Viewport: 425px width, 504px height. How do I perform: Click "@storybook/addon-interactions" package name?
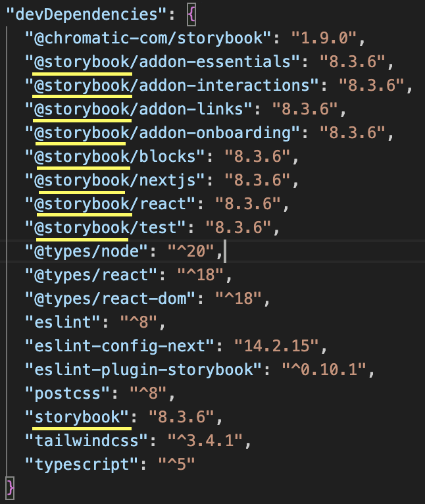(x=172, y=86)
